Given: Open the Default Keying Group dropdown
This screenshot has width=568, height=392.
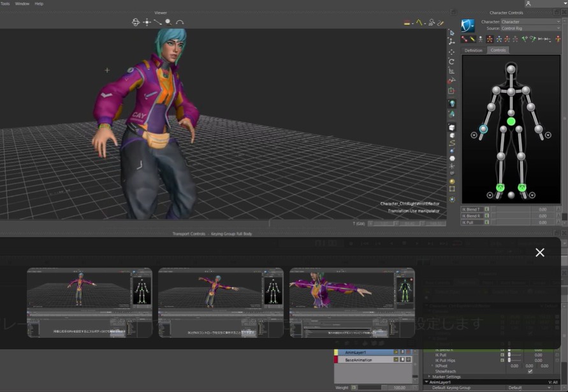Looking at the screenshot, I should [x=530, y=388].
